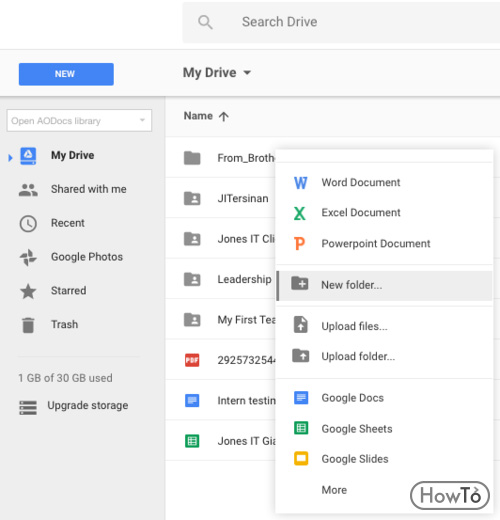
Task: Expand the My Drive tree arrow
Action: point(10,158)
